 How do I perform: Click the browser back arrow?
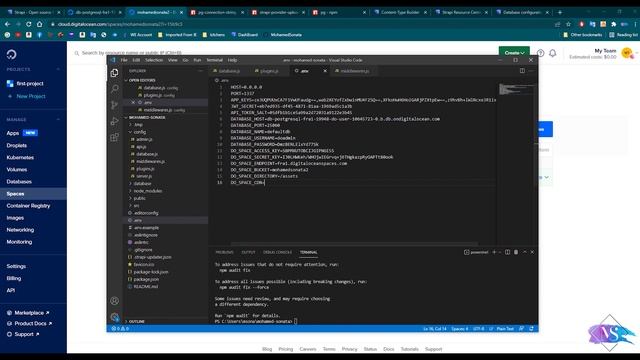[x=8, y=24]
